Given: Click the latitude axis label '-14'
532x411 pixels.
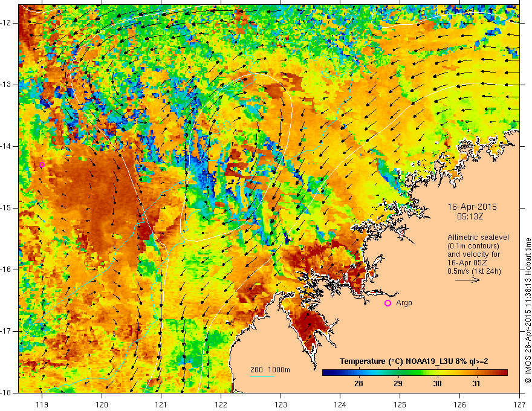Looking at the screenshot, I should tap(6, 146).
